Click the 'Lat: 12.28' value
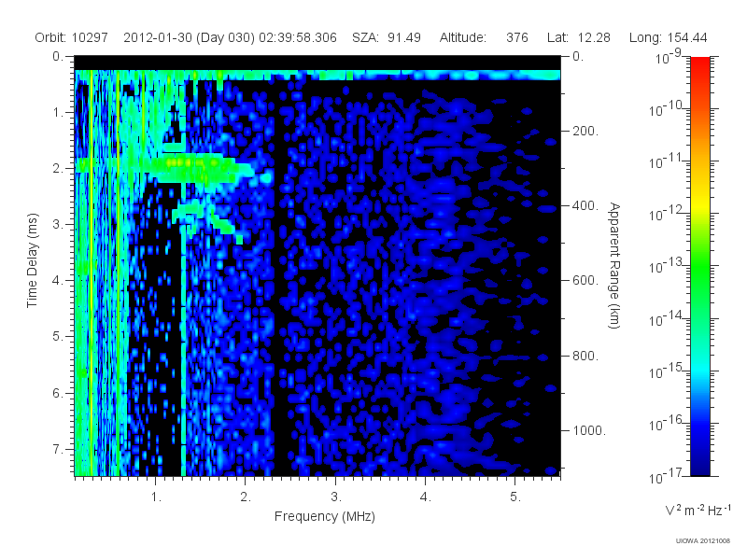The image size is (747, 560). [x=579, y=37]
